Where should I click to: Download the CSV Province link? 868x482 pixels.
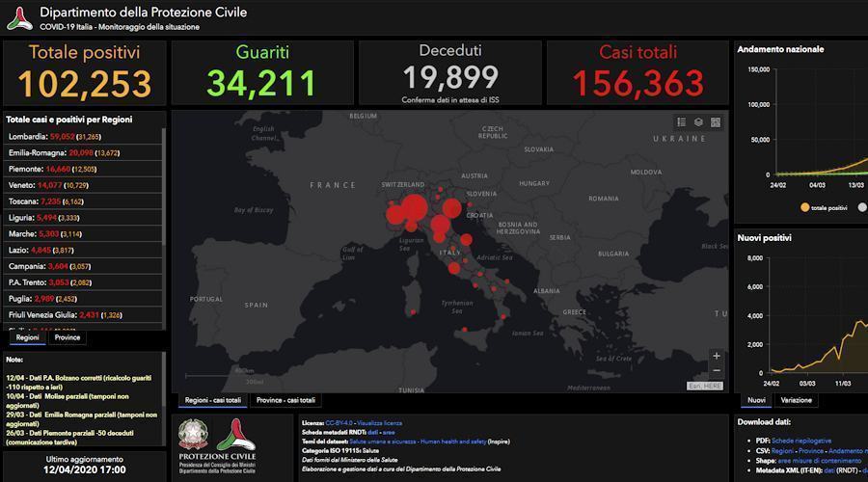coord(811,451)
